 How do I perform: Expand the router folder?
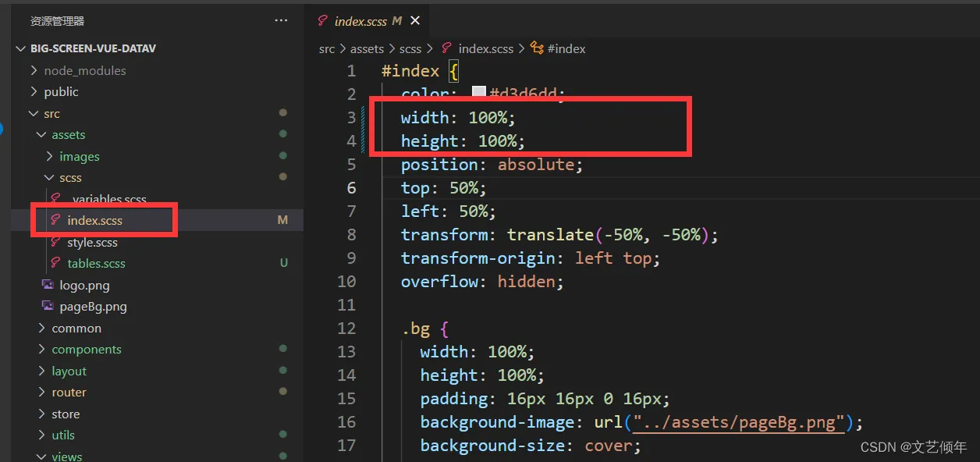[x=69, y=393]
